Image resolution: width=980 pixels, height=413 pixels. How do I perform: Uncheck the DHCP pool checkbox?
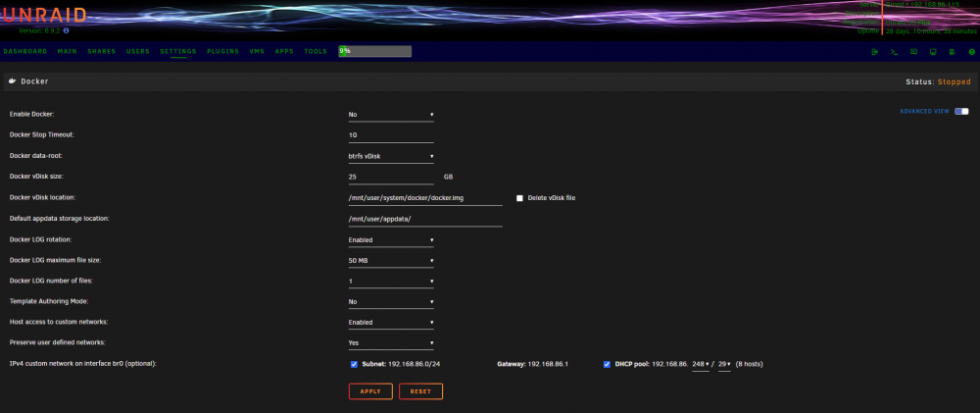point(607,364)
